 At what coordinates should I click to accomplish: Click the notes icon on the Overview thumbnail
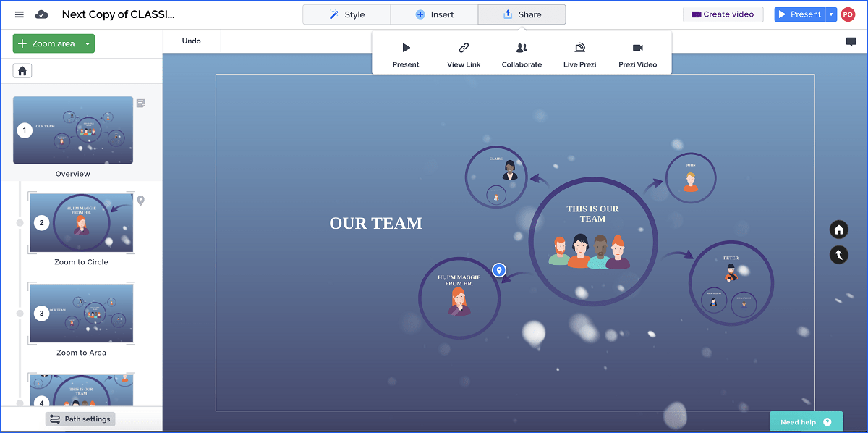click(140, 104)
